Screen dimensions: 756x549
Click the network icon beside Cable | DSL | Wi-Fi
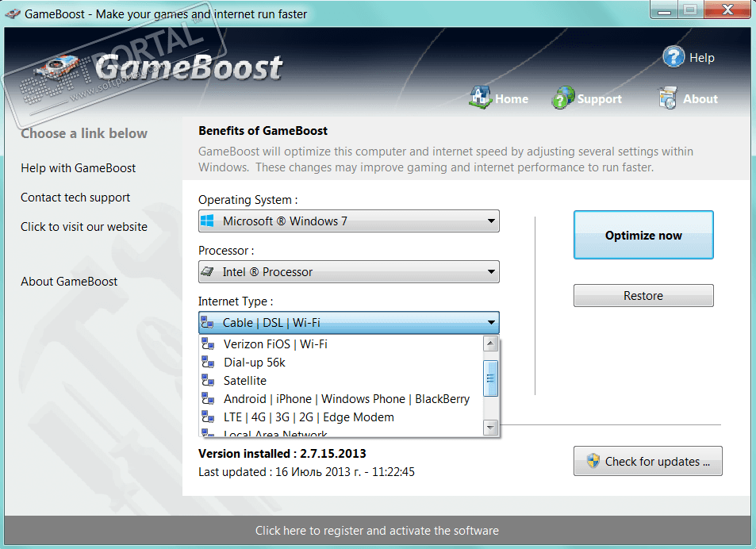(207, 322)
